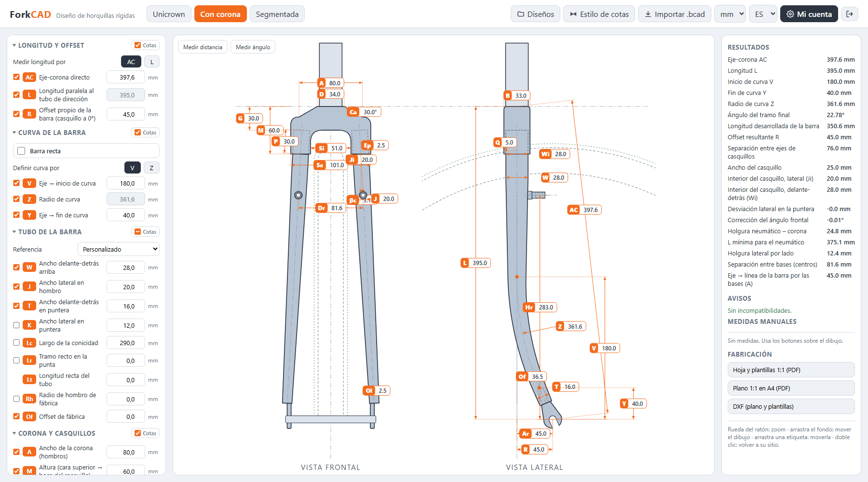Click the AC dimension label in lateral view
Image resolution: width=868 pixels, height=482 pixels.
[584, 210]
